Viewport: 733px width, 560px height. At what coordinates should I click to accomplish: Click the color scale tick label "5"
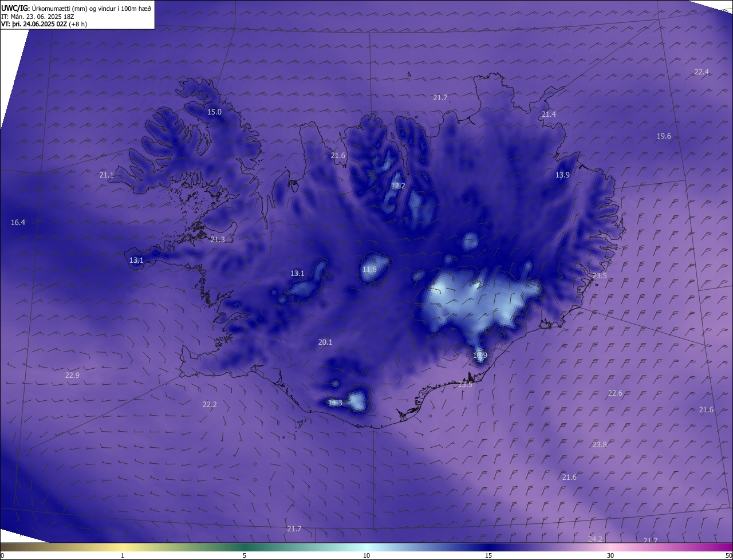(245, 555)
